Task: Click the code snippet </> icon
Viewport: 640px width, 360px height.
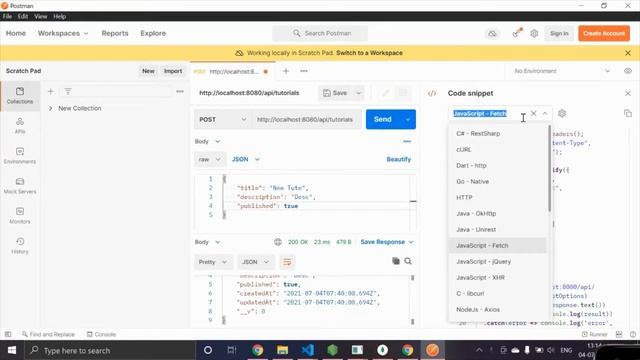Action: [431, 93]
